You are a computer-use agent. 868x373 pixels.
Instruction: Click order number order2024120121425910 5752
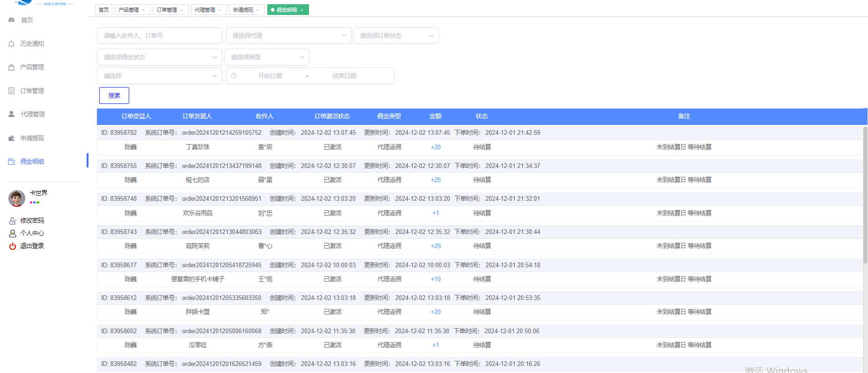(222, 132)
